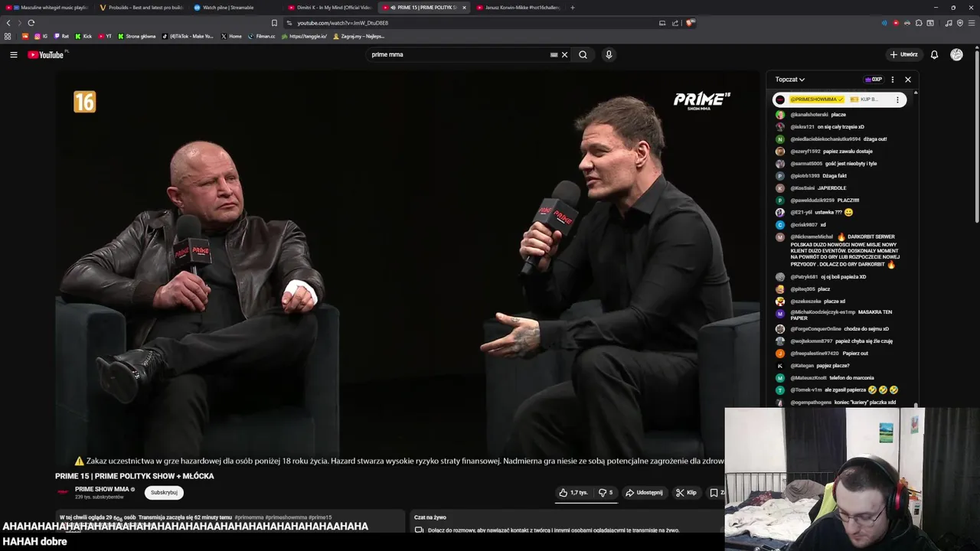Open the red record extension icon
The image size is (980, 551).
[896, 23]
